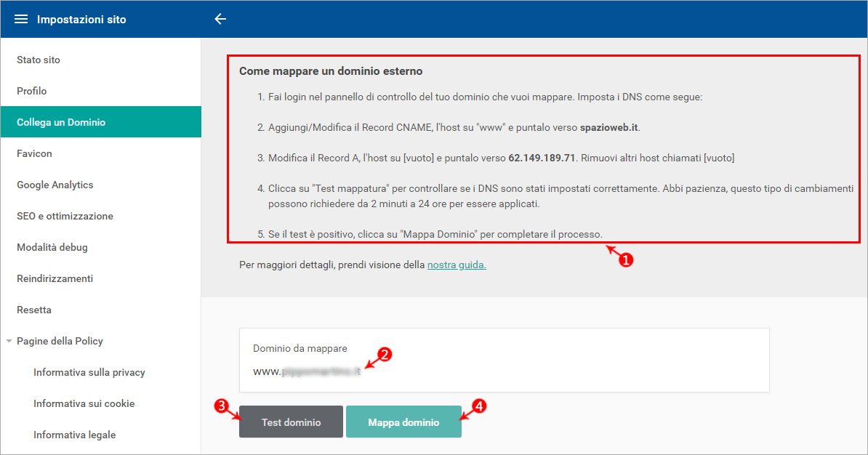Screen dimensions: 868x455
Task: Open Google Analytics settings
Action: point(55,185)
